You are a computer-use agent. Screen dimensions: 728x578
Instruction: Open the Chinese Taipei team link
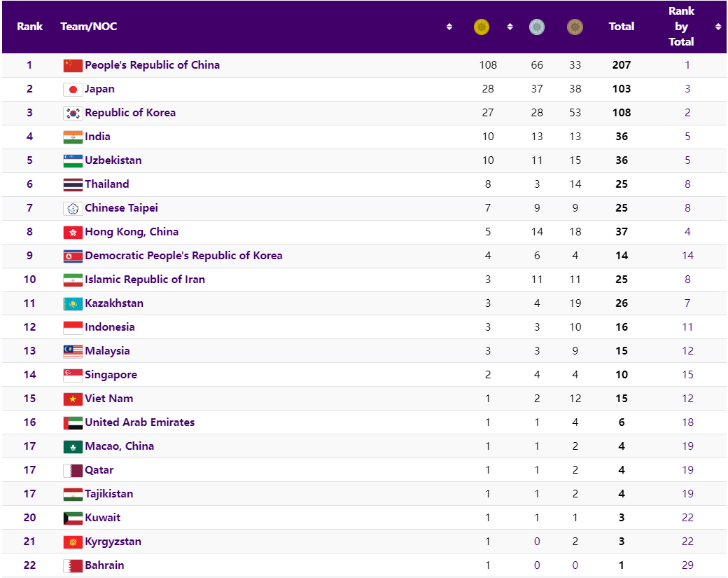click(121, 208)
